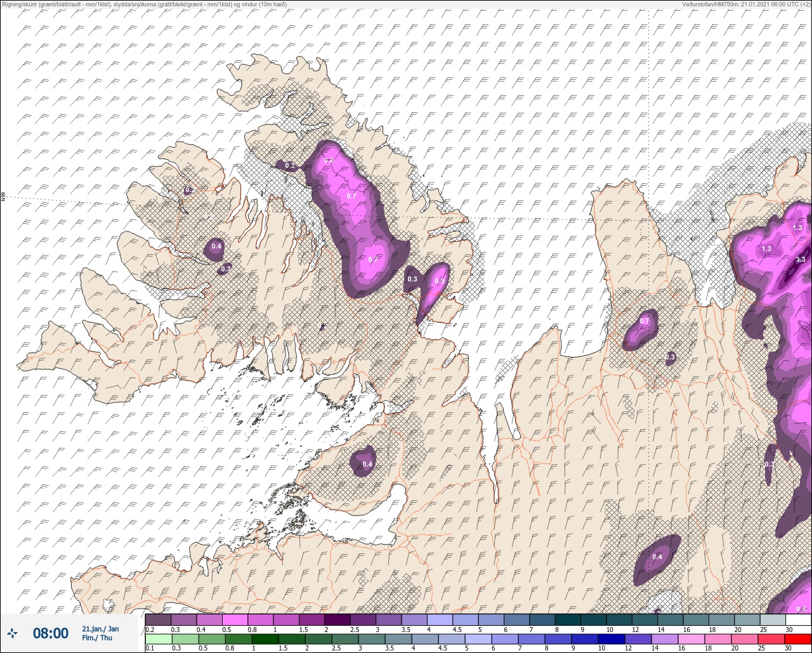Screen dimensions: 812x653
Task: Pick the upper legend swatch labeled 0.5
Action: (x=235, y=619)
